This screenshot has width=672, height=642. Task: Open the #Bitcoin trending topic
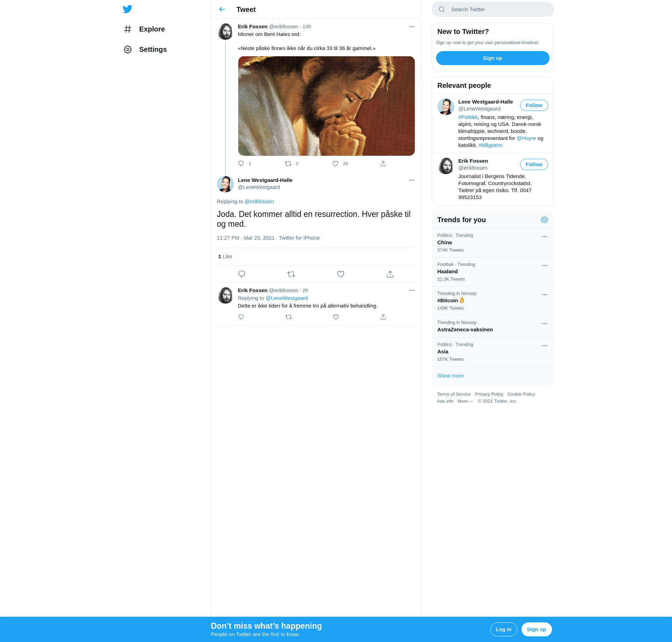point(492,301)
